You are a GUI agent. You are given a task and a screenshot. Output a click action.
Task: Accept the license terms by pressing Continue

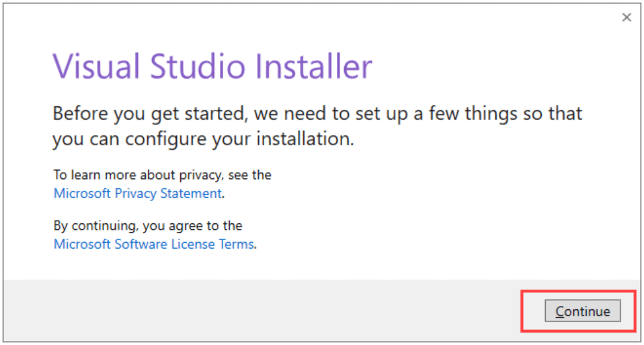tap(582, 311)
